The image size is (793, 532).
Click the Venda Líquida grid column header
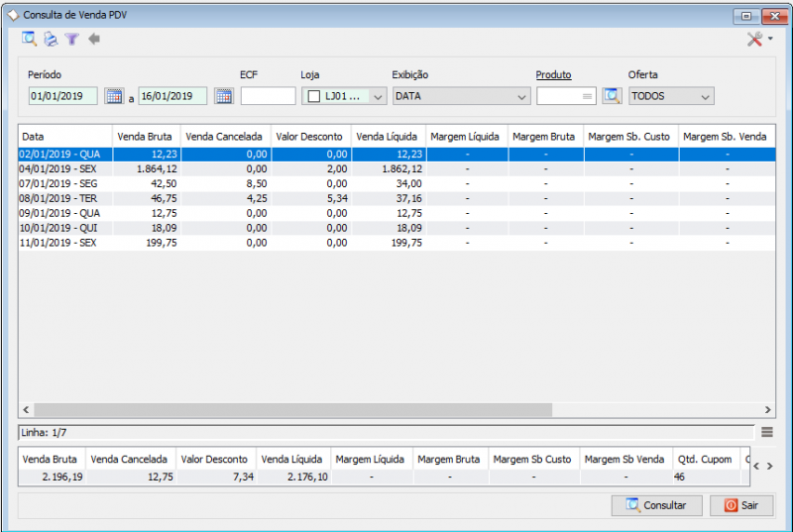[389, 137]
